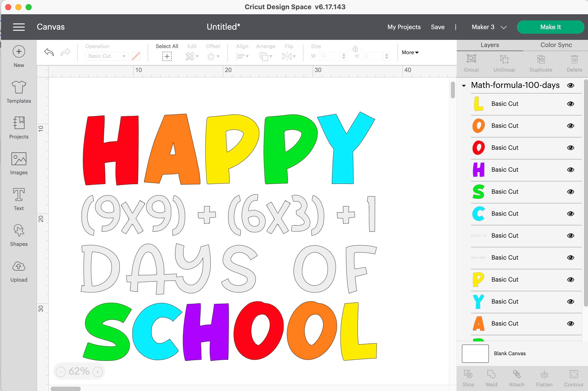
Task: Select the Slice tool
Action: click(468, 378)
